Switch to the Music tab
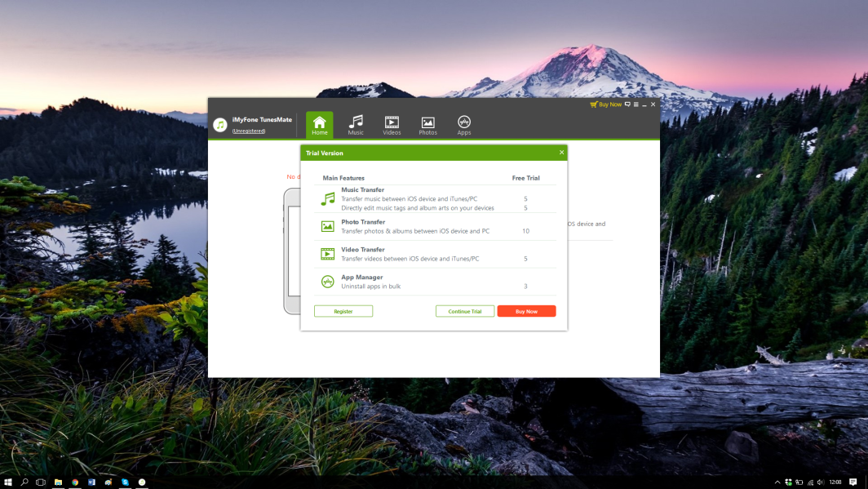The width and height of the screenshot is (868, 489). pyautogui.click(x=356, y=125)
